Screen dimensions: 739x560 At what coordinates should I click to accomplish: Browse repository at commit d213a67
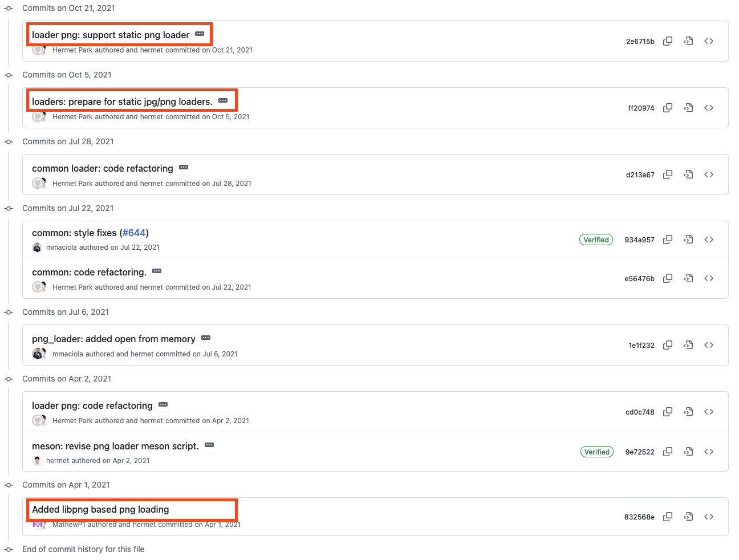709,175
